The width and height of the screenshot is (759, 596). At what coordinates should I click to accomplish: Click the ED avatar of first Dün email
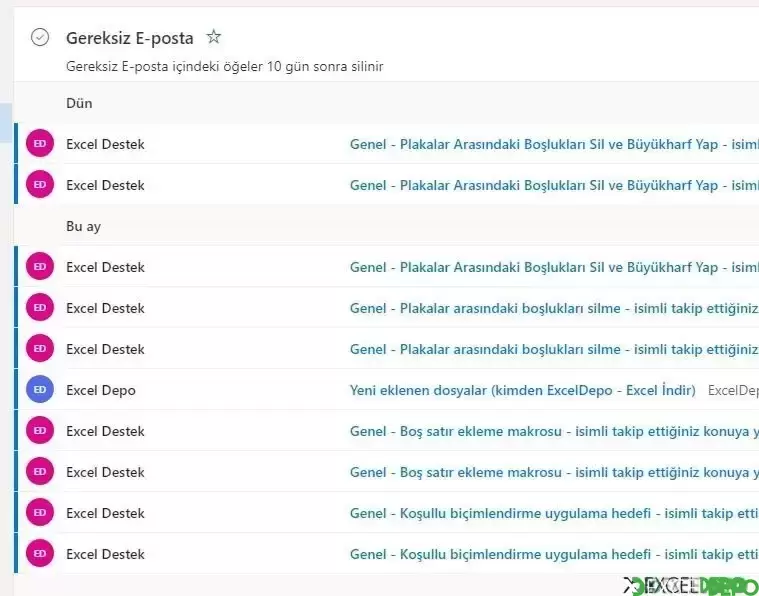point(40,143)
